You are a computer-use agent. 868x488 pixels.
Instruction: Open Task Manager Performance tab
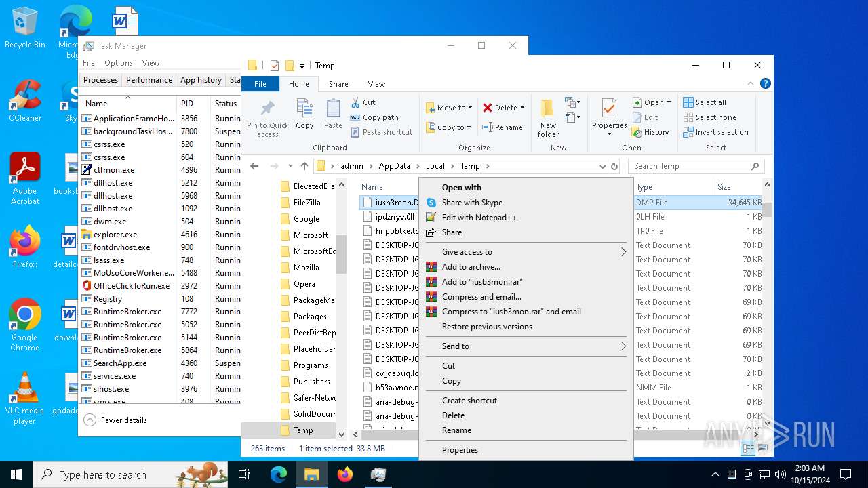[149, 80]
